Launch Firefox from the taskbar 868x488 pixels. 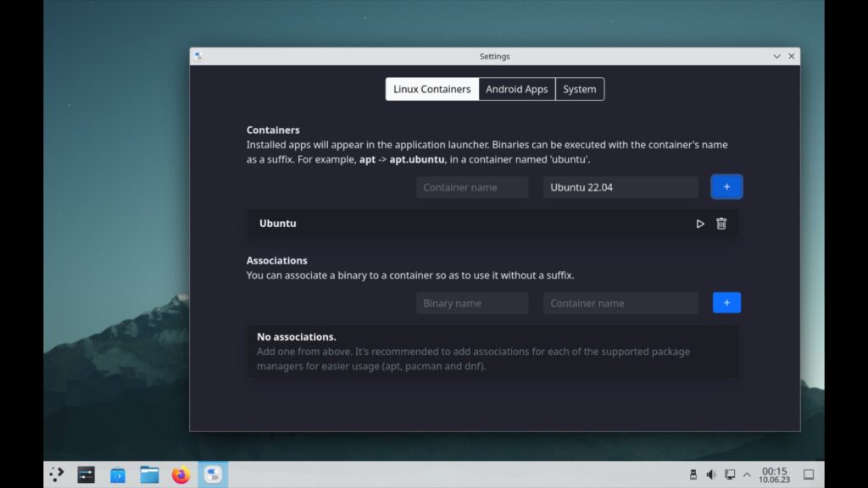[181, 474]
